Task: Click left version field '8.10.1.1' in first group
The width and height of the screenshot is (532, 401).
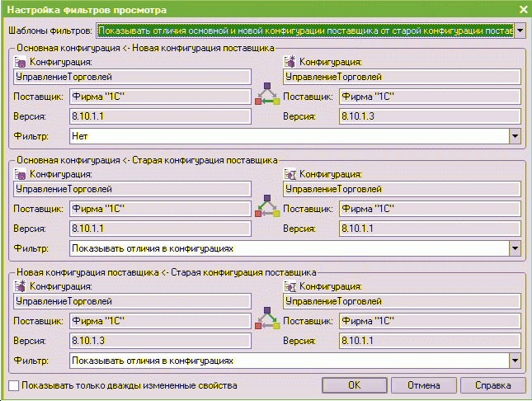Action: [160, 116]
